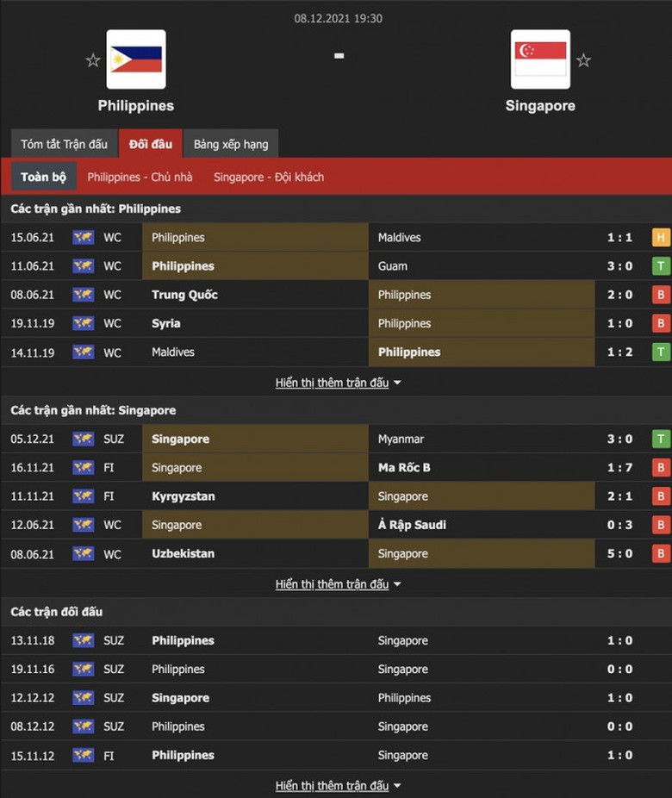Click green T badge on Philippines-Guam row
The height and width of the screenshot is (798, 672).
point(661,266)
